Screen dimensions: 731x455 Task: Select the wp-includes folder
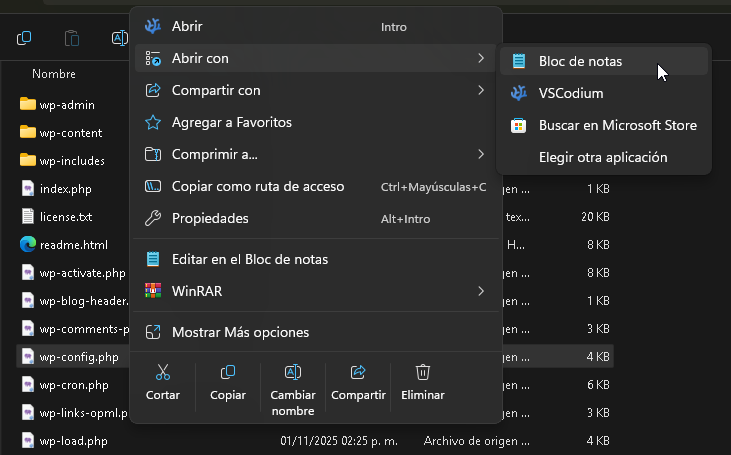(x=72, y=161)
